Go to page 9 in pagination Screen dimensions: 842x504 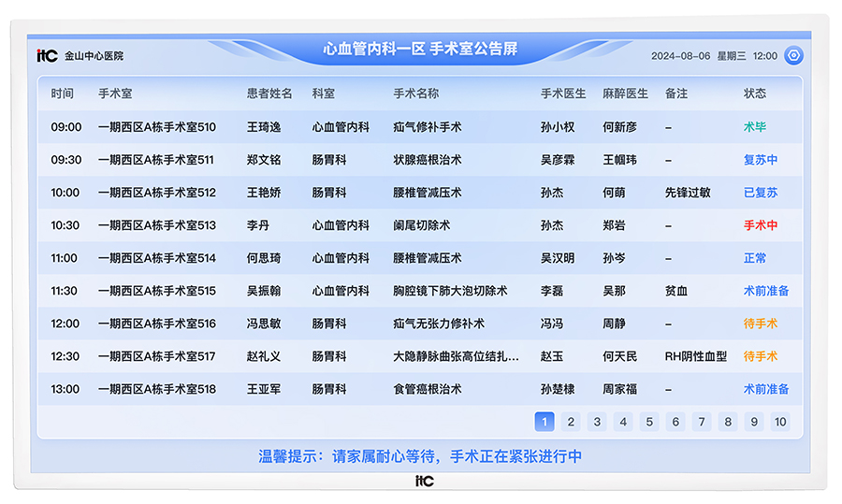754,422
